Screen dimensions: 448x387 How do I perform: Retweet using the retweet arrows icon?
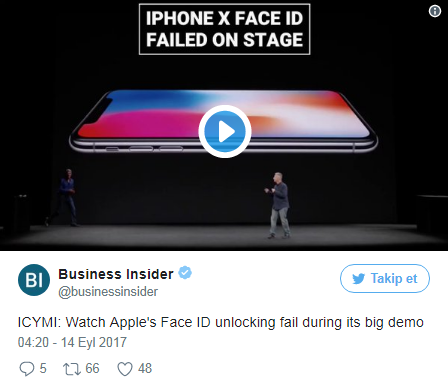point(72,369)
